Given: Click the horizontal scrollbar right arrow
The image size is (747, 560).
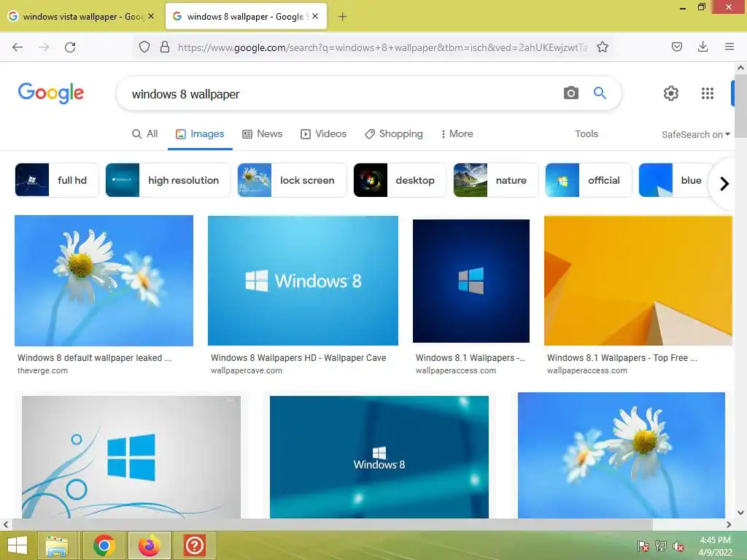Looking at the screenshot, I should coord(729,524).
